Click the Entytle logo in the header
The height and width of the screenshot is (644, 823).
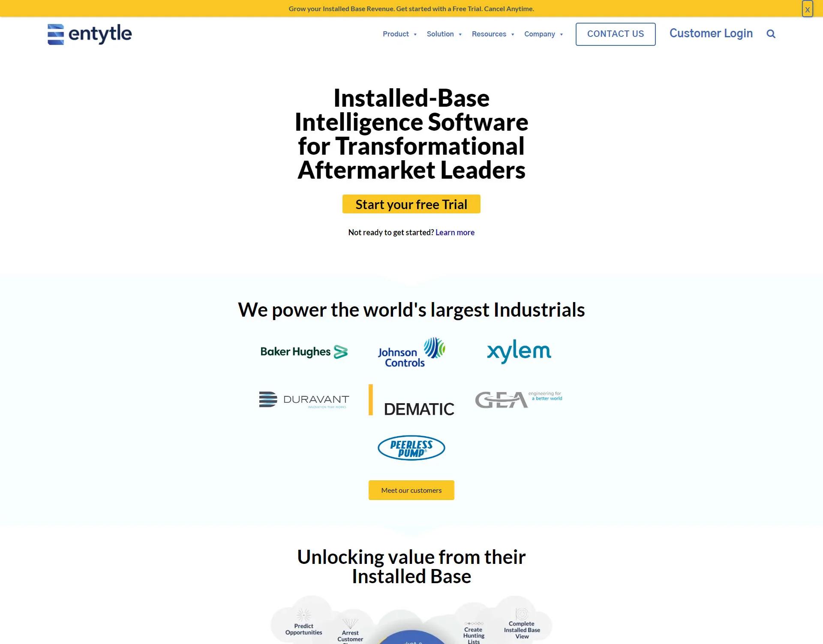pos(90,34)
